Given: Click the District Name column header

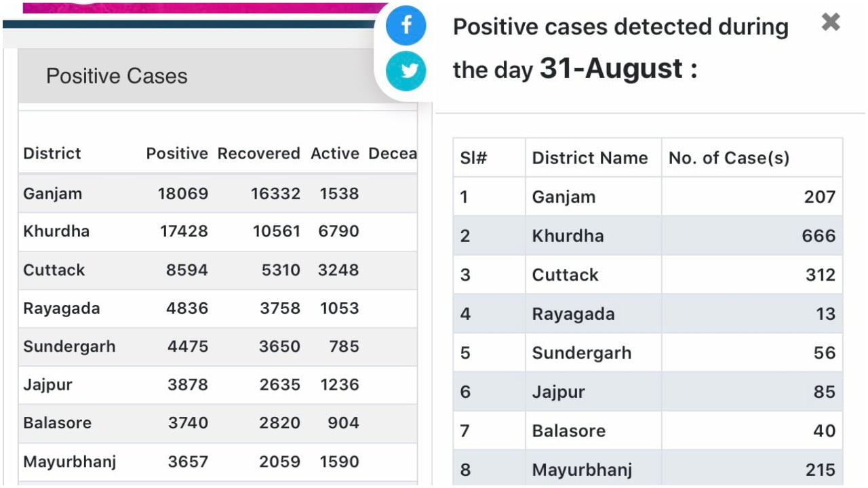Looking at the screenshot, I should point(589,158).
